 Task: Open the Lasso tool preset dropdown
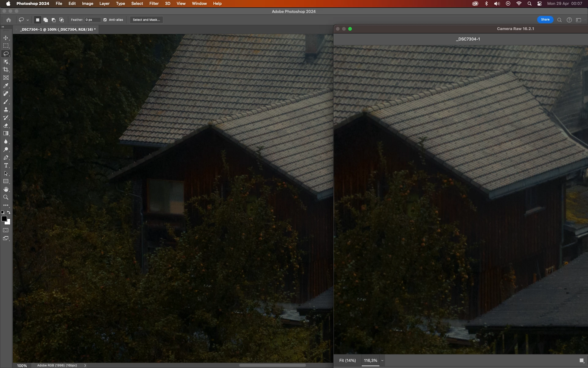[x=28, y=20]
